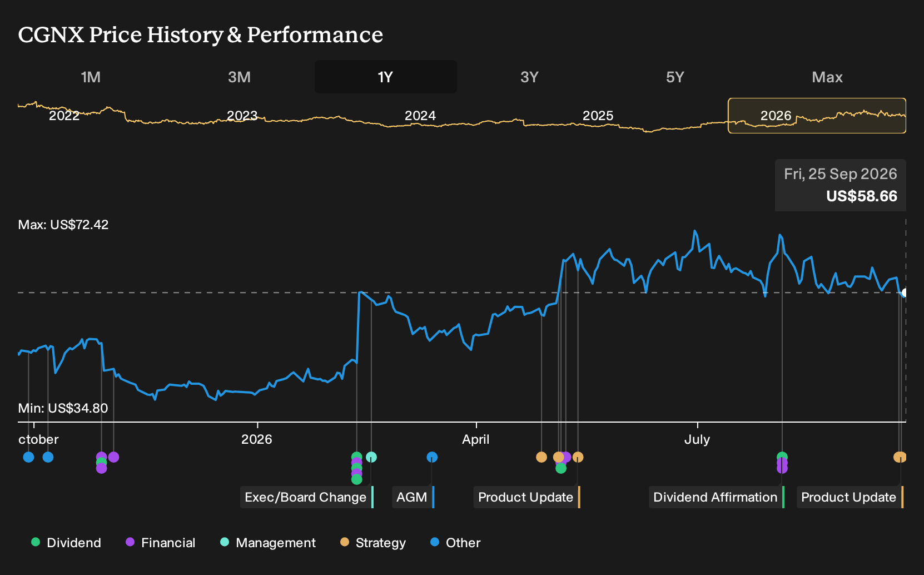
Task: Toggle the Other legend filter
Action: click(455, 543)
